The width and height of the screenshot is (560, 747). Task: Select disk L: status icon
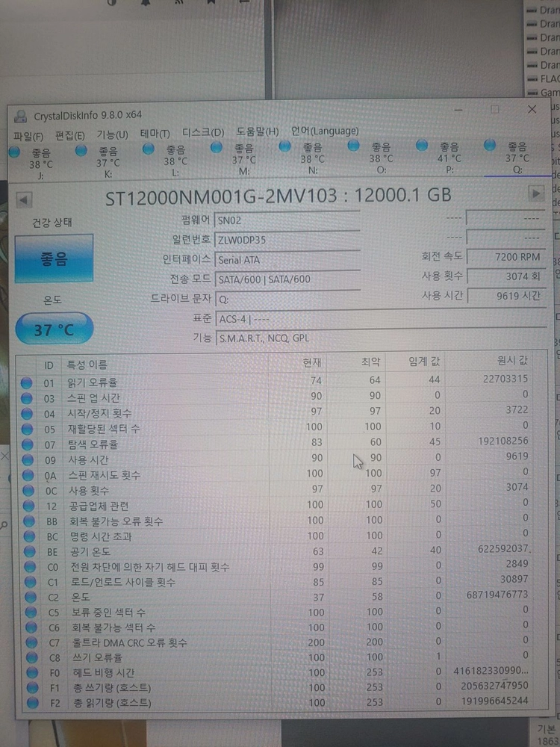(x=149, y=149)
